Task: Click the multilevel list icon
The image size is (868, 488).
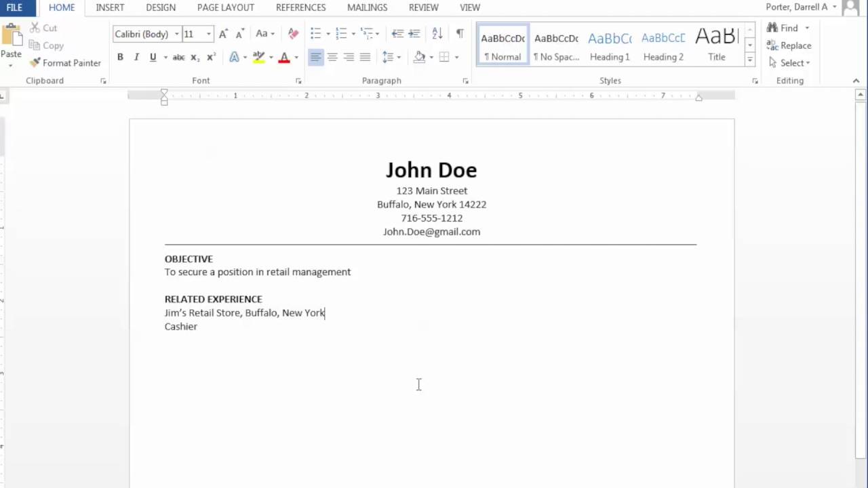Action: (x=367, y=34)
